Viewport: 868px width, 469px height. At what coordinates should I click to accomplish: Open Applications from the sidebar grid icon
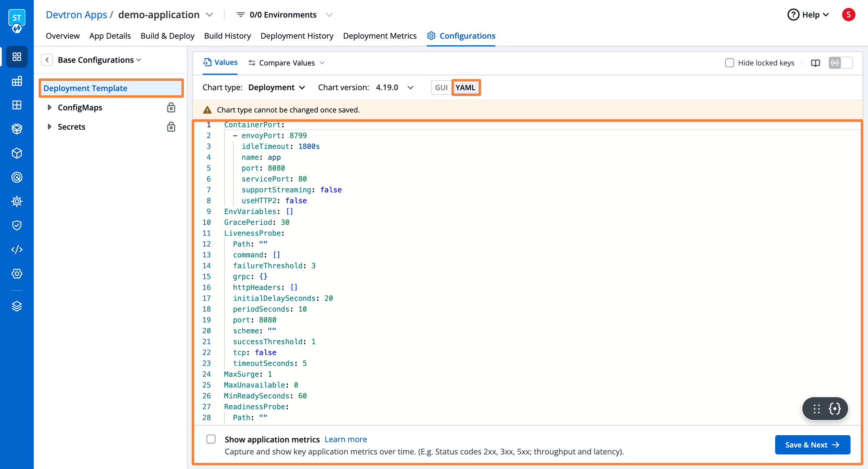tap(16, 57)
